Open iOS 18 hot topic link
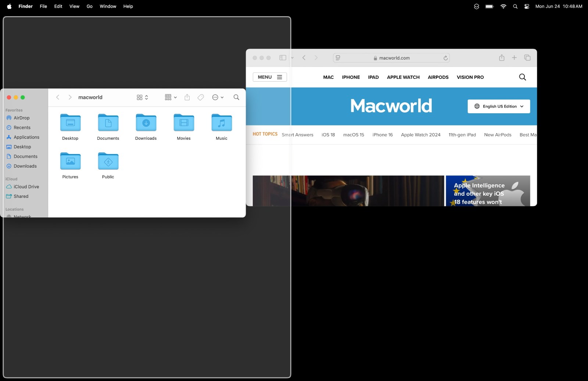Viewport: 588px width, 381px height. point(328,135)
